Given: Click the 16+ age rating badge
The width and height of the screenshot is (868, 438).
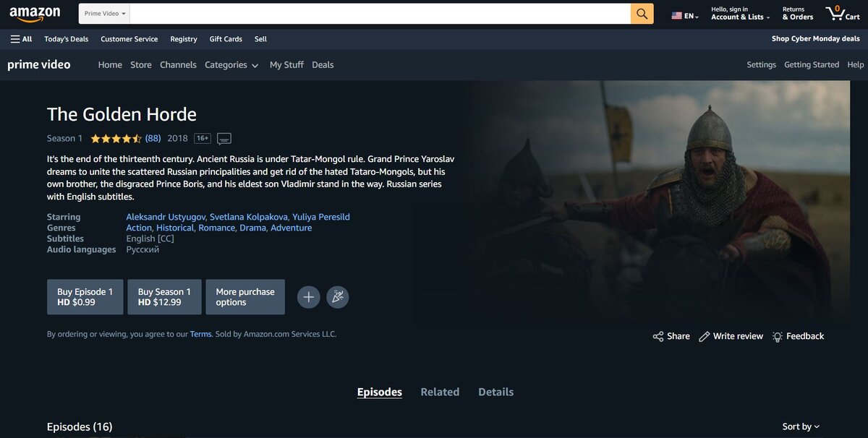Looking at the screenshot, I should [202, 139].
